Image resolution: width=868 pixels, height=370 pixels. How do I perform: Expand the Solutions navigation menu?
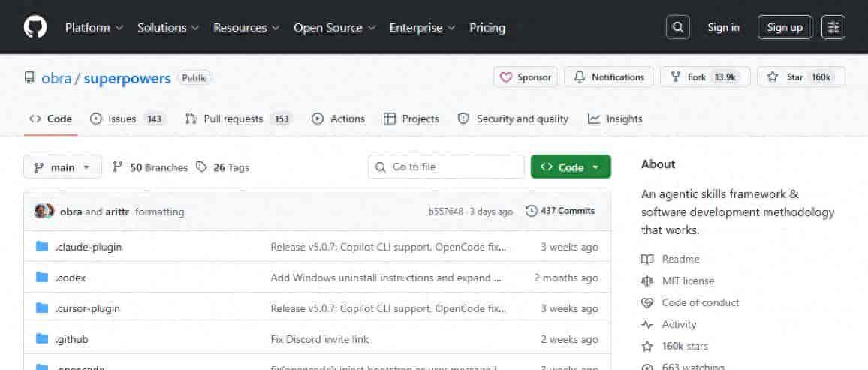pos(168,28)
